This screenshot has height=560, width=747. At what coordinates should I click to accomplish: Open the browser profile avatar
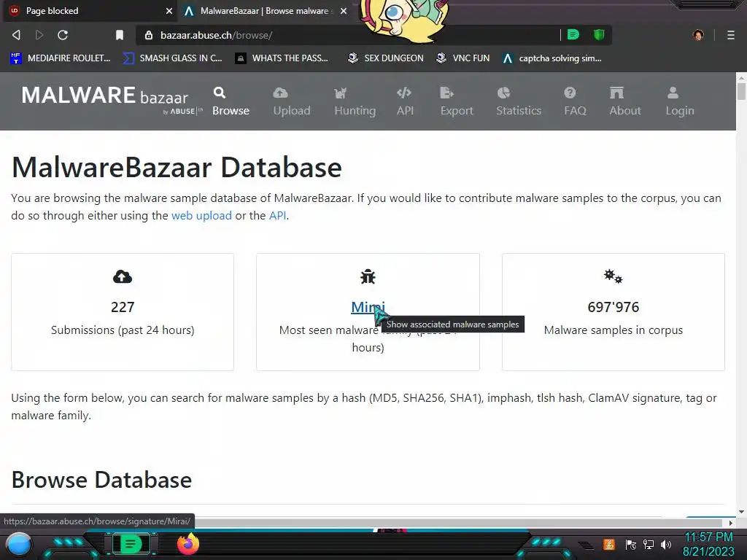pyautogui.click(x=698, y=35)
